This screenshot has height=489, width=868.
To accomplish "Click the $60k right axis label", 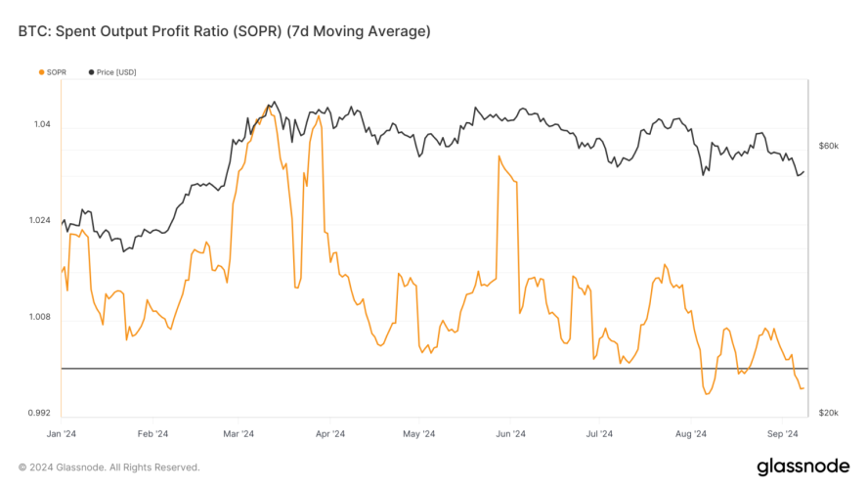I will (829, 146).
